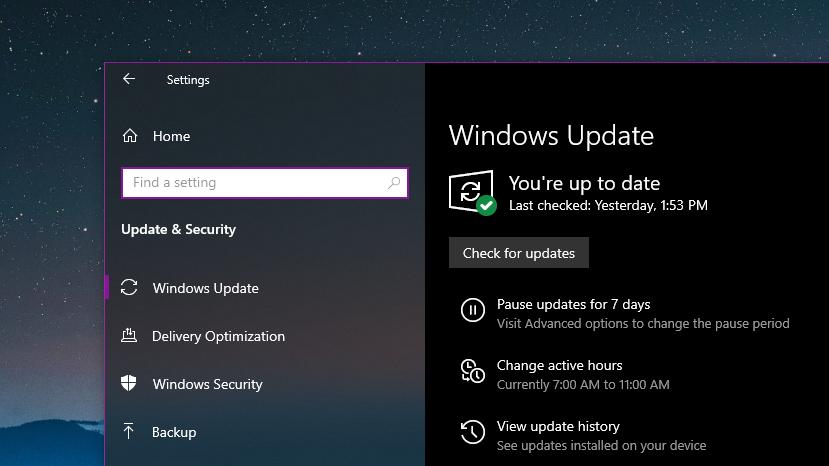Click Check for updates button

tap(519, 253)
